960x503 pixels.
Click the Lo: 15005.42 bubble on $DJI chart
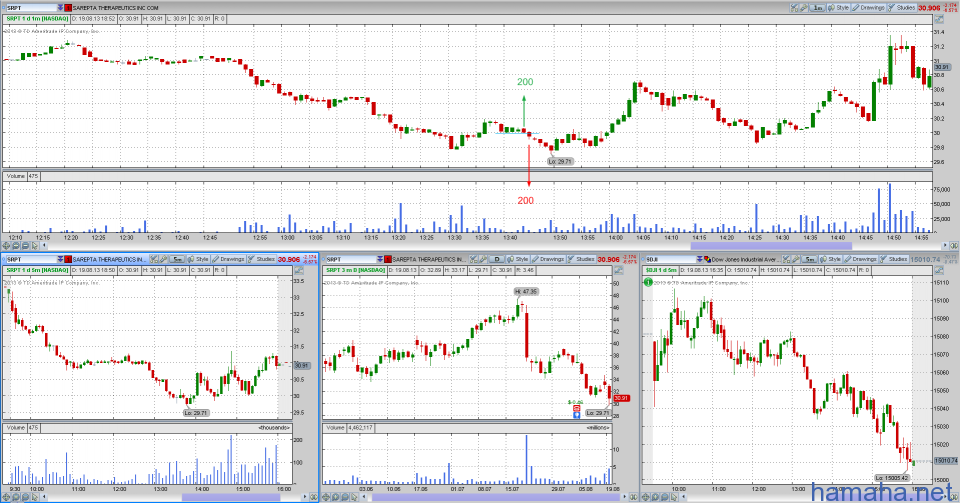[891, 477]
